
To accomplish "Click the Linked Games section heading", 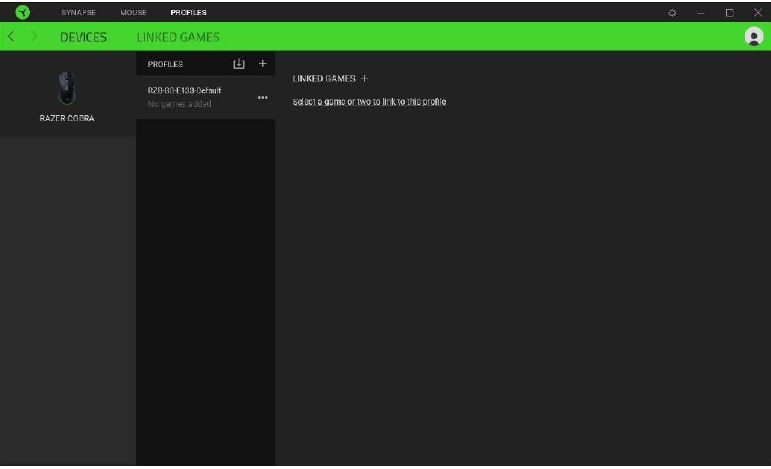I will (323, 78).
